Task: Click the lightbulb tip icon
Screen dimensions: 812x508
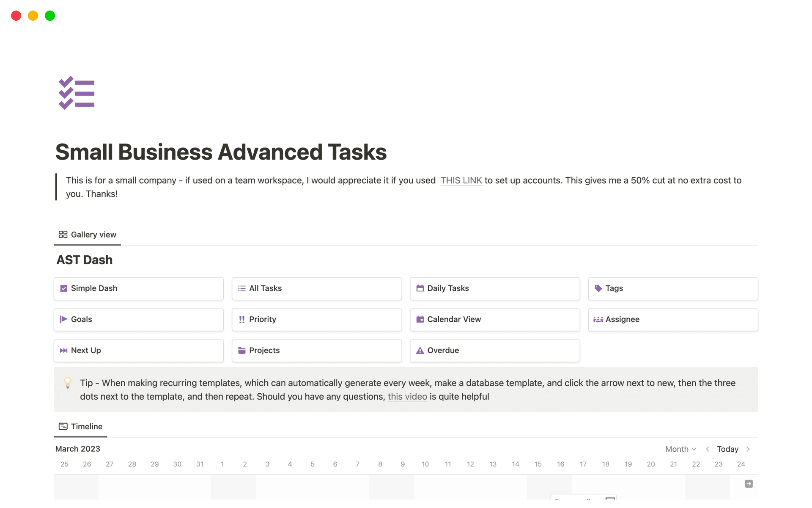Action: click(68, 383)
